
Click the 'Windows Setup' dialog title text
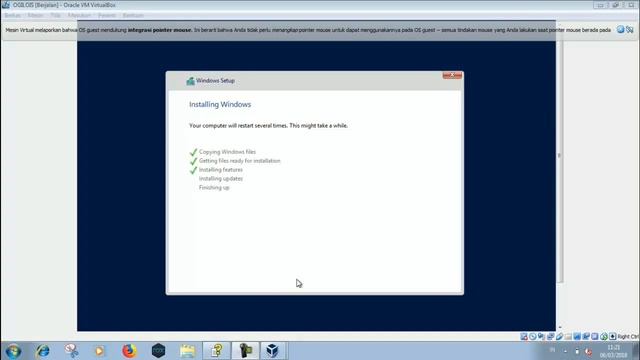point(215,81)
